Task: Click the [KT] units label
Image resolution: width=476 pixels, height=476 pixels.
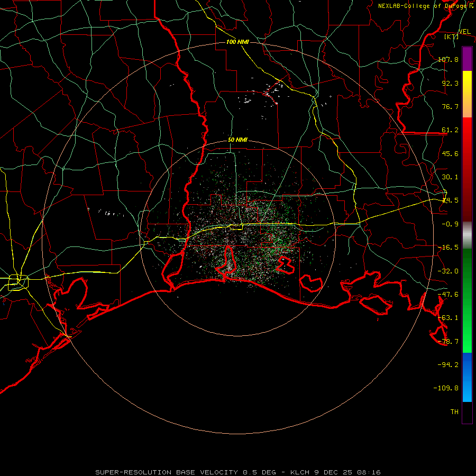Action: (451, 36)
